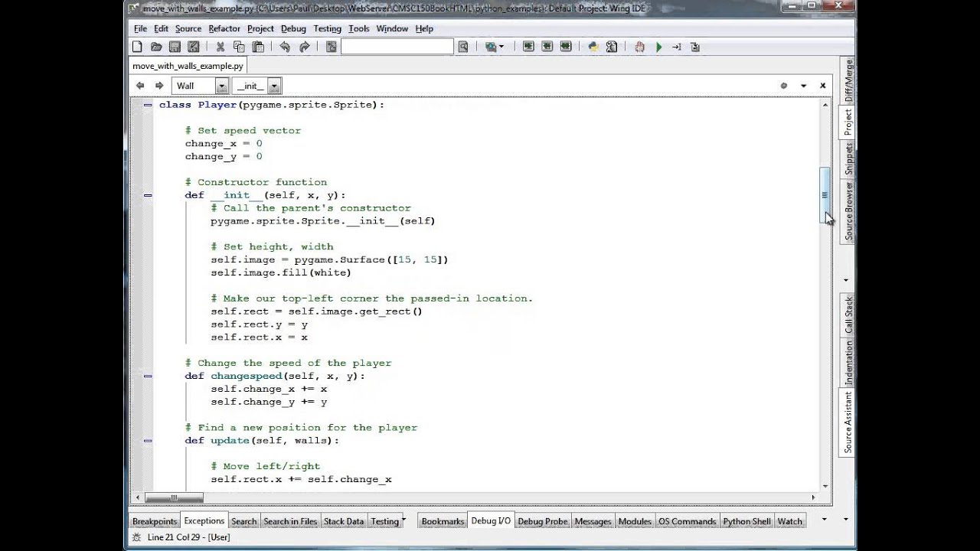Click the step-into arrow icon
Viewport: 980px width, 551px height.
(x=677, y=47)
